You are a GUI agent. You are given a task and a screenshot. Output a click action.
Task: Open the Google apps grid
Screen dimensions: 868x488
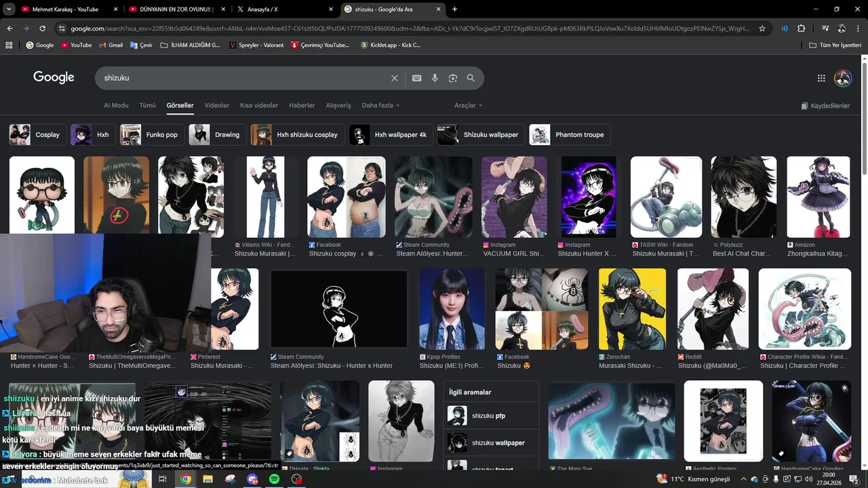(821, 78)
